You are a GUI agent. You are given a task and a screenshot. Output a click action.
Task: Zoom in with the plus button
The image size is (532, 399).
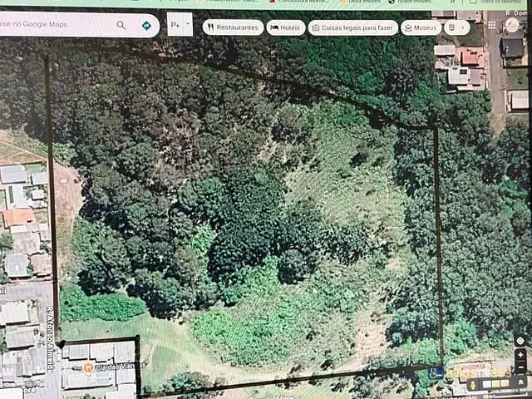click(x=520, y=355)
